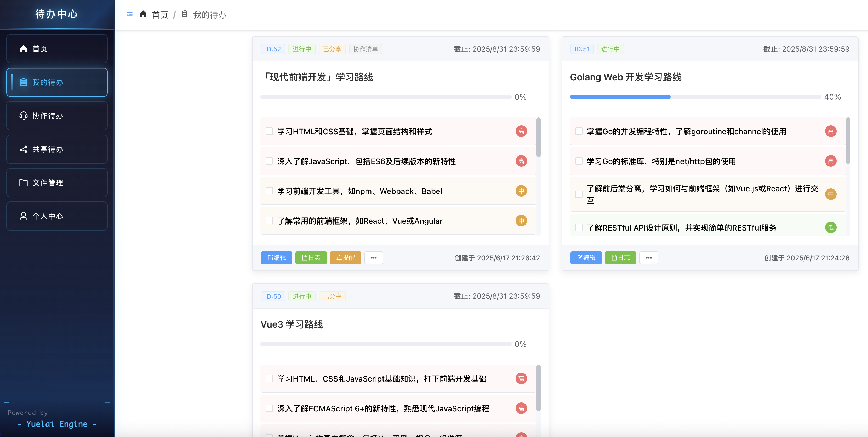Screen dimensions: 868x437
Task: Click the 已分享 tag on ID:50 card
Action: (x=332, y=296)
